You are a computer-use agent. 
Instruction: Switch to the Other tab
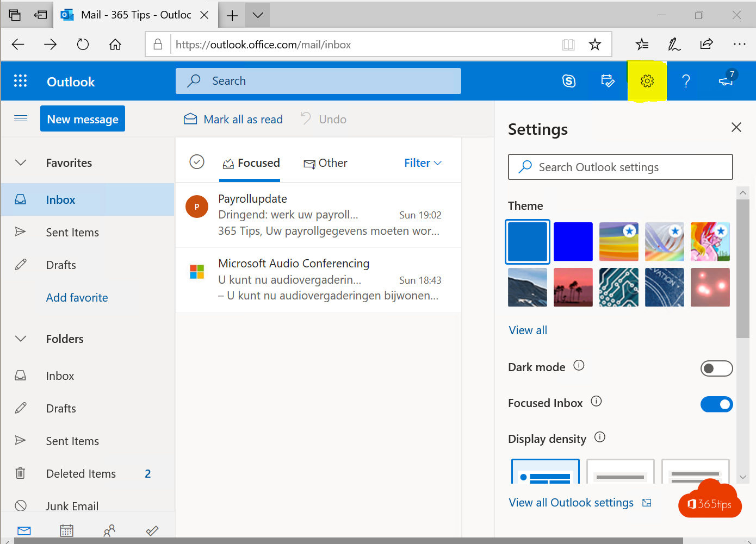pyautogui.click(x=325, y=163)
